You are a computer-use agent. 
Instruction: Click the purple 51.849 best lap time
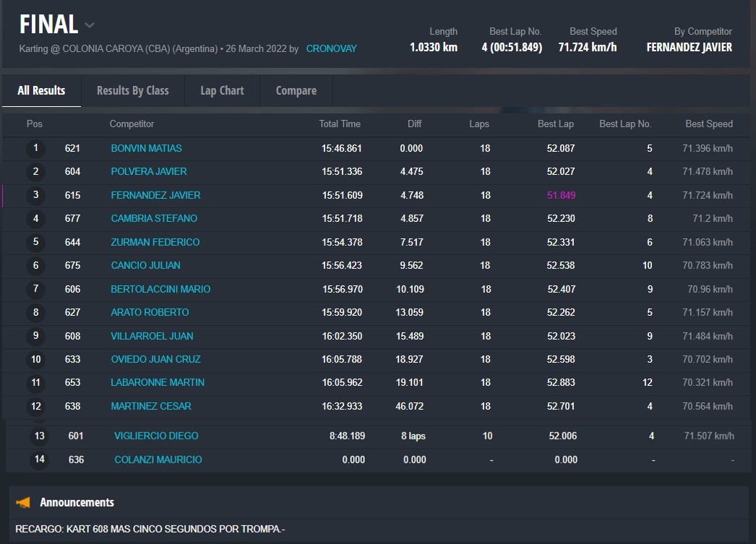pos(561,195)
